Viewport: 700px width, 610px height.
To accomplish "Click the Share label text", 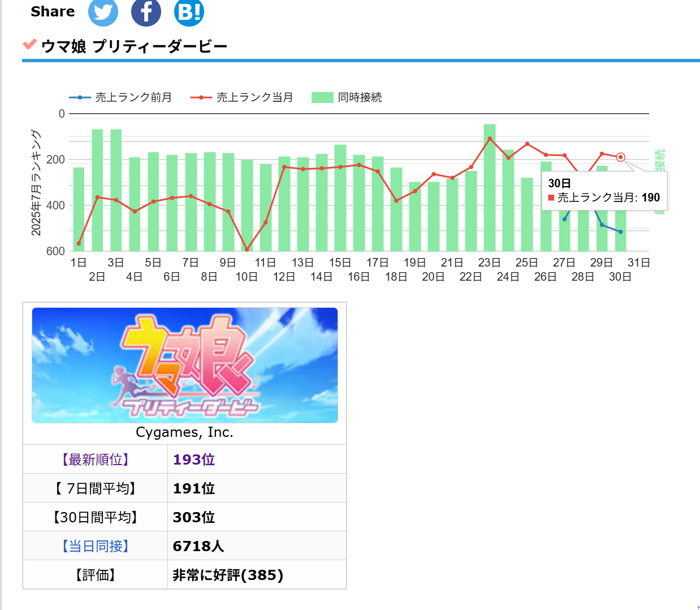I will tap(53, 11).
